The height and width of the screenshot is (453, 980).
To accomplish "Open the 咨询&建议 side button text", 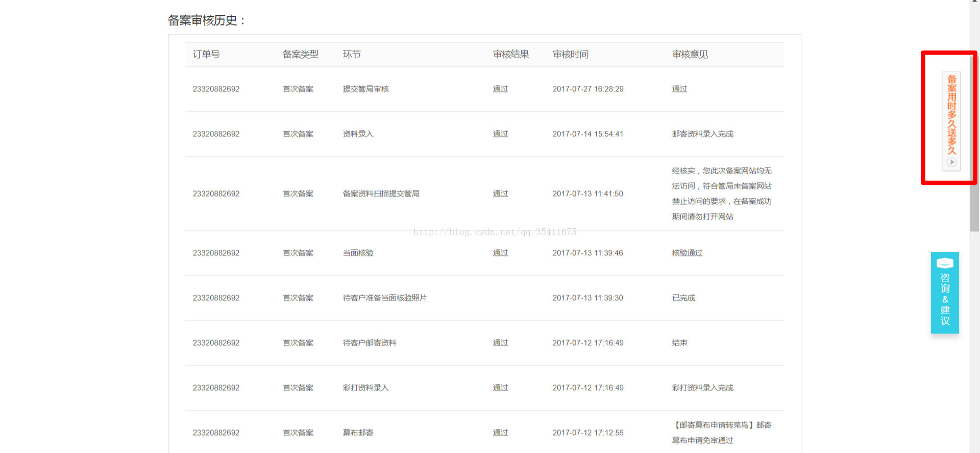I will pos(945,299).
